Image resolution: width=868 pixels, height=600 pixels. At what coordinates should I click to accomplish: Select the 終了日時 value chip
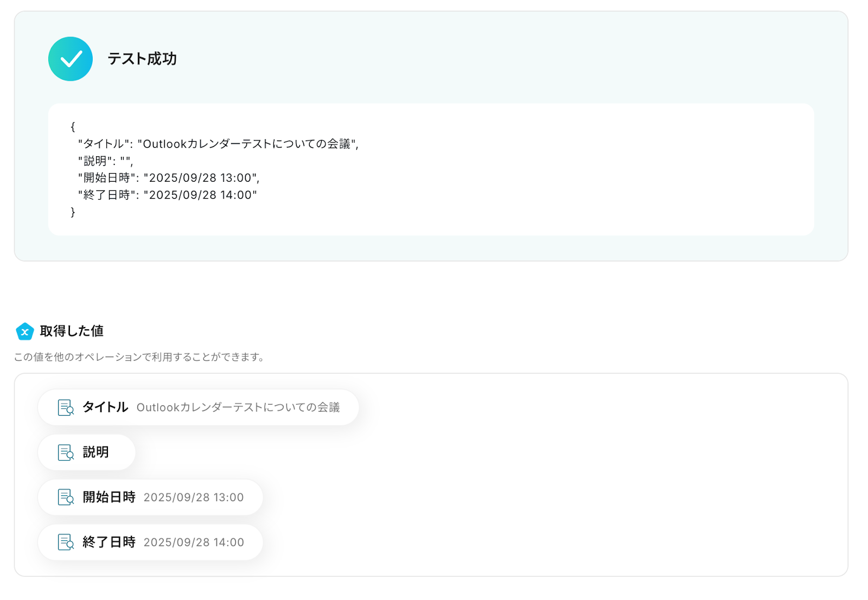click(150, 542)
